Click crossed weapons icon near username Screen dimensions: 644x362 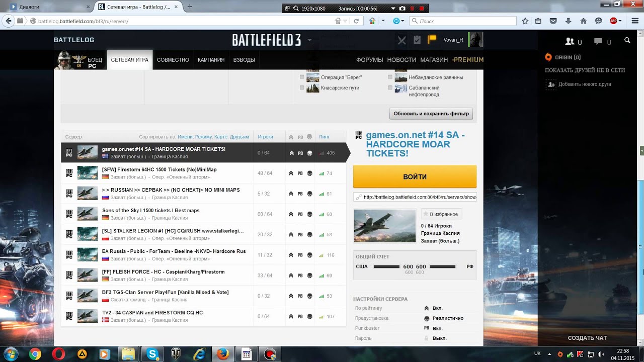pyautogui.click(x=401, y=40)
